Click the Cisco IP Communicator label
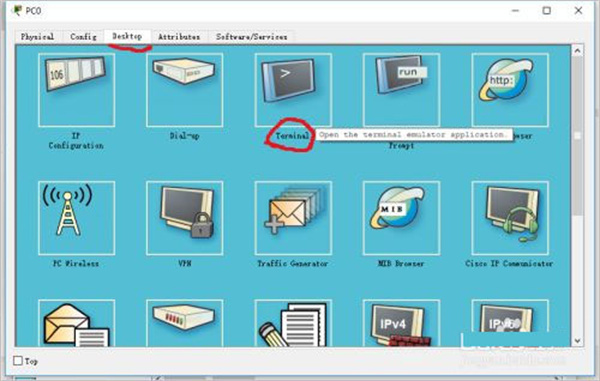The image size is (600, 381). click(x=509, y=264)
